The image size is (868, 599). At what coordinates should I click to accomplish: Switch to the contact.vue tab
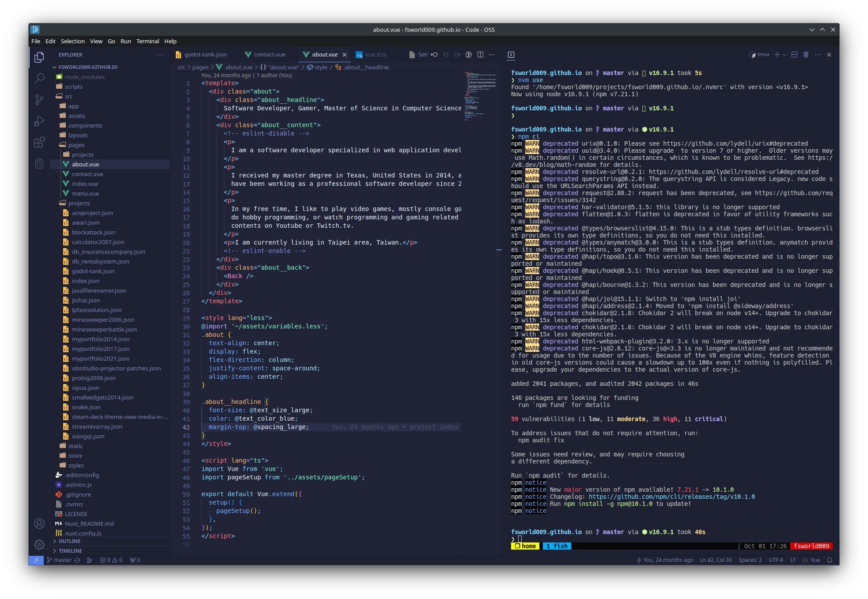click(x=269, y=55)
